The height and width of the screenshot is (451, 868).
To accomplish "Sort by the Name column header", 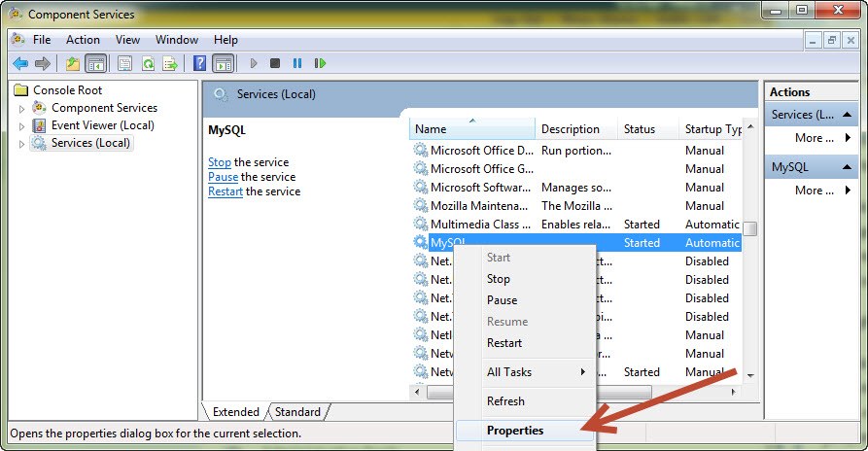I will (472, 129).
